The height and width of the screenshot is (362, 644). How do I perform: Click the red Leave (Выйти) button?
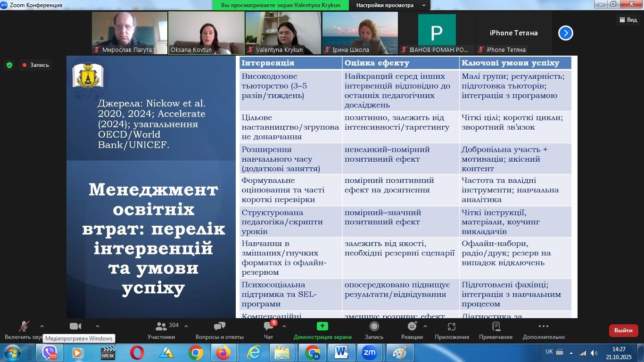[623, 330]
